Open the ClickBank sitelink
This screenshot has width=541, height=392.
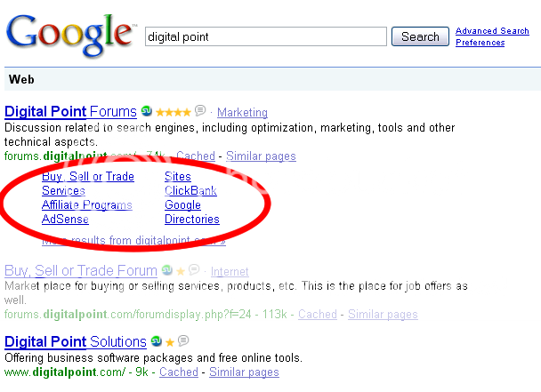190,190
